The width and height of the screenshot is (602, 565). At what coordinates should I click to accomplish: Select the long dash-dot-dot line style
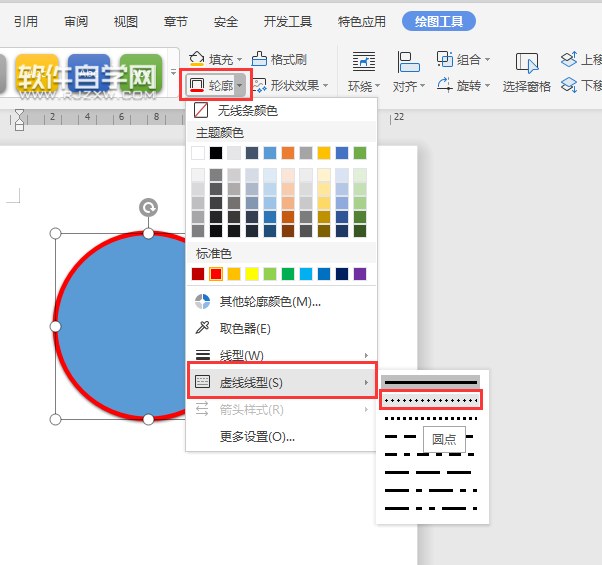(430, 509)
